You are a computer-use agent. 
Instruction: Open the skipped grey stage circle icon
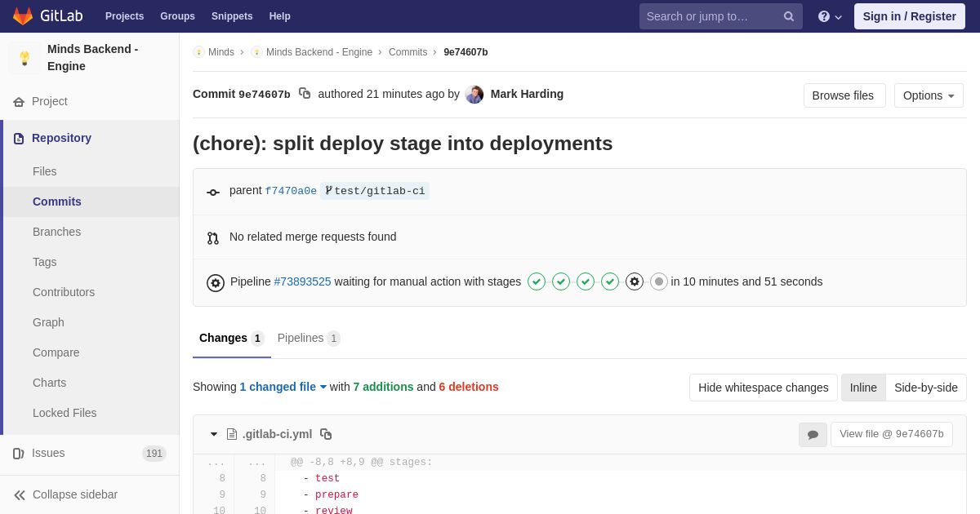coord(659,281)
